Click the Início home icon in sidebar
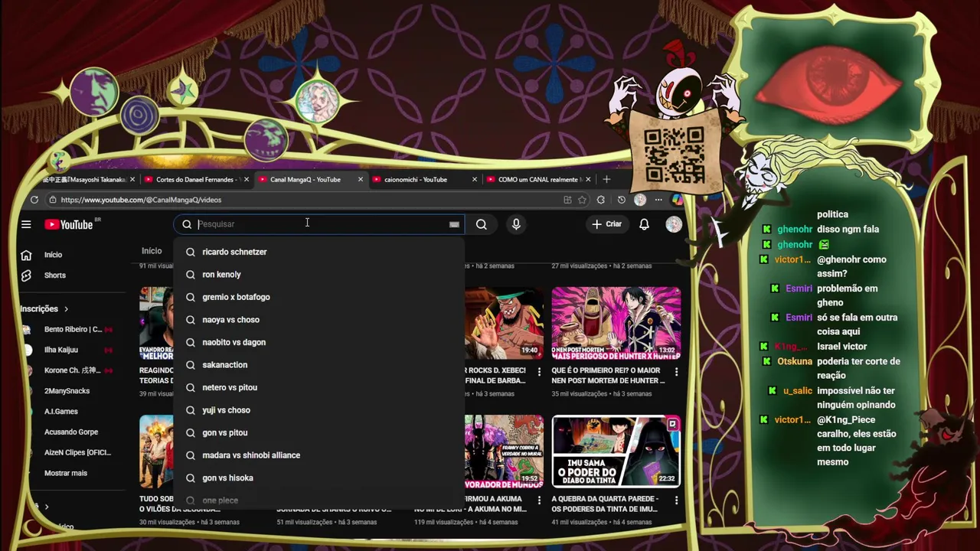The height and width of the screenshot is (551, 980). [26, 255]
